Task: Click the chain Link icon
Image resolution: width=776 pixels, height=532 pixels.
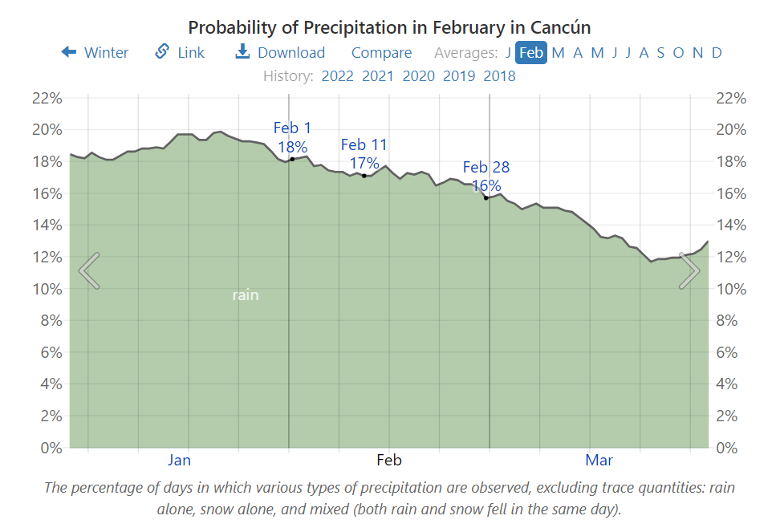Action: 160,52
